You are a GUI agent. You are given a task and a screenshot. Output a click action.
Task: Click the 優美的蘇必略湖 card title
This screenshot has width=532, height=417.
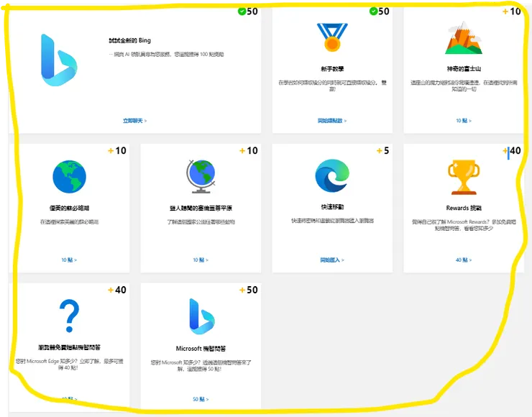[x=69, y=208]
